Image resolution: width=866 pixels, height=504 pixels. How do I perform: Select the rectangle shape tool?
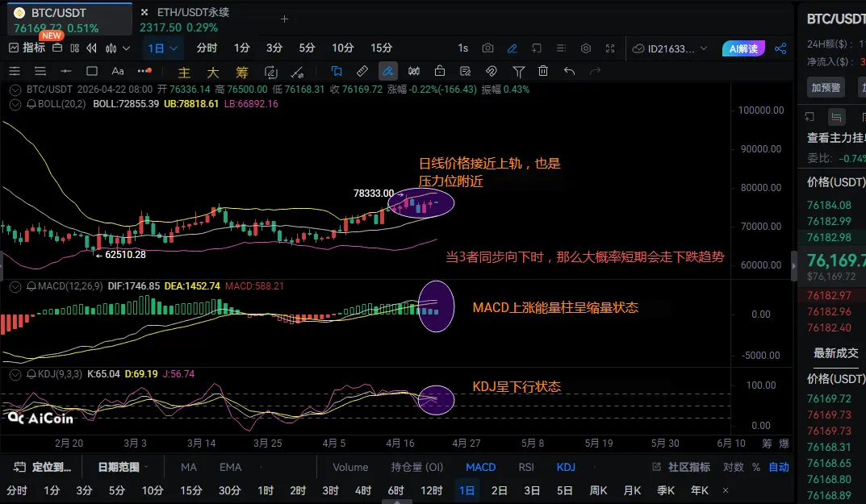click(92, 71)
